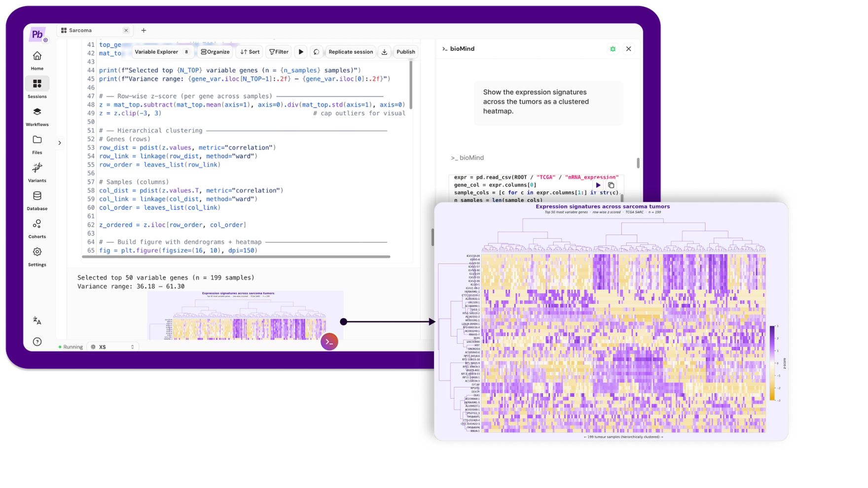This screenshot has width=868, height=488.
Task: Run the notebook with the toolbar play button
Action: (301, 52)
